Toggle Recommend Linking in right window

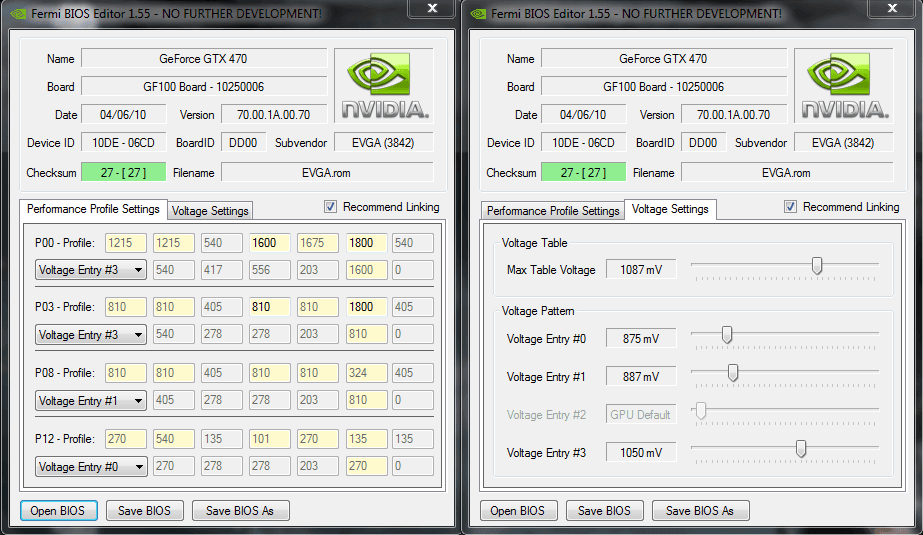pyautogui.click(x=790, y=207)
